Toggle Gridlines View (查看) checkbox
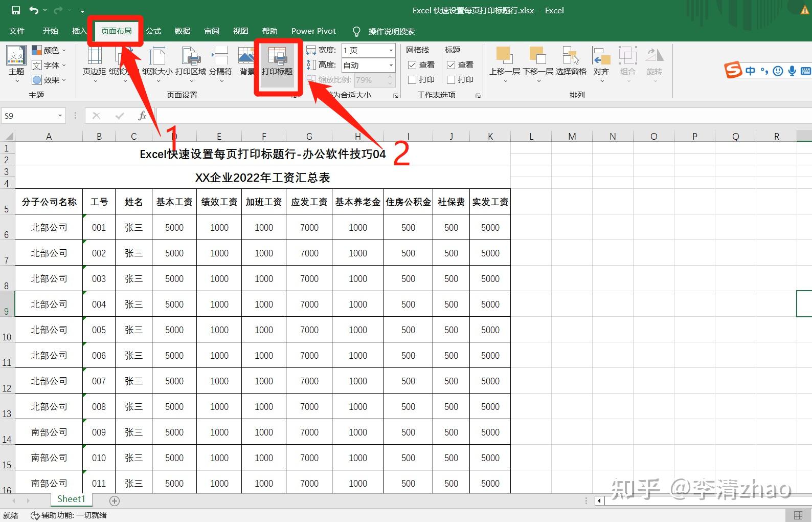Viewport: 812px width, 522px height. pos(412,65)
